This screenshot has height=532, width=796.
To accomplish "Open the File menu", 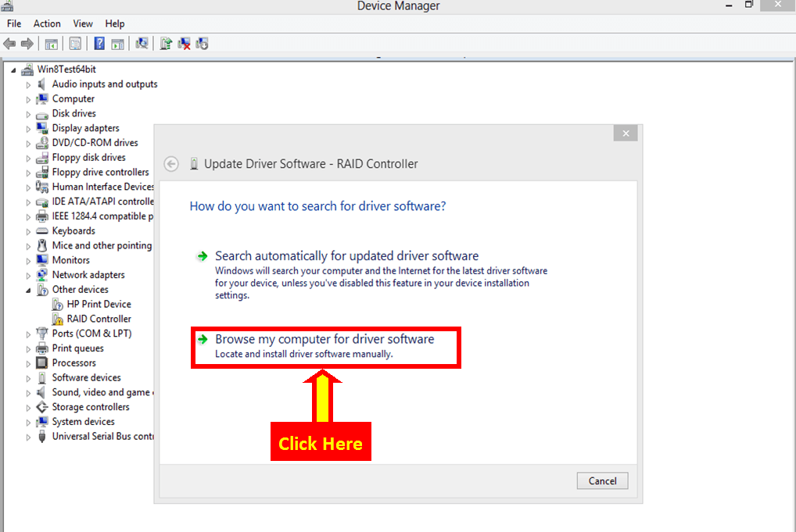I will 14,24.
